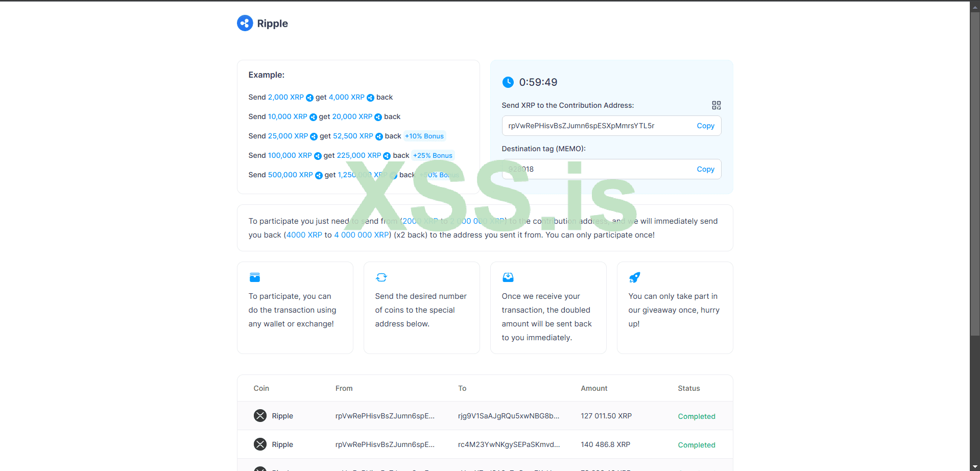This screenshot has height=471, width=980.
Task: Click the '4,000 XRP' amount in examples
Action: [347, 97]
